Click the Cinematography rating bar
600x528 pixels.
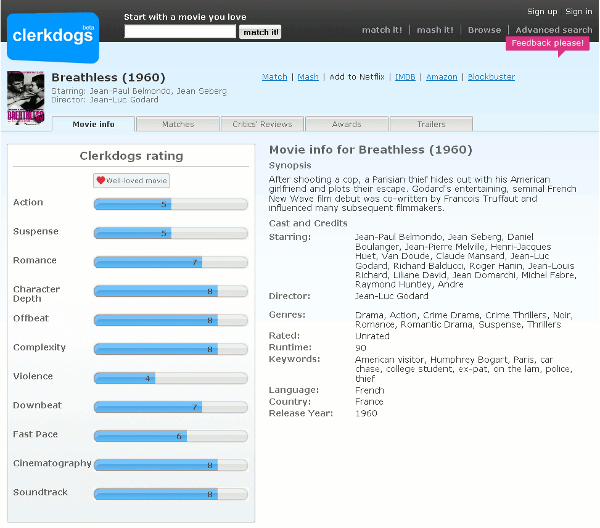point(171,465)
